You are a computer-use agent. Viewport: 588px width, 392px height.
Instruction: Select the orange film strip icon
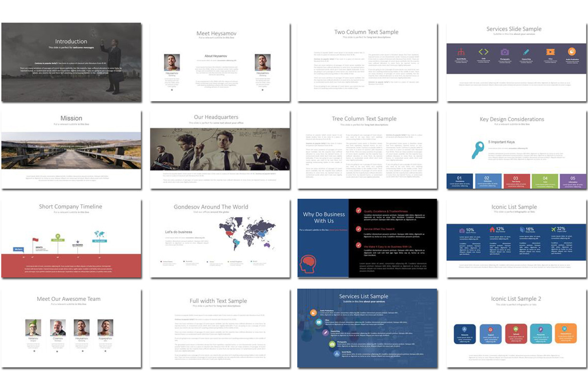point(550,52)
